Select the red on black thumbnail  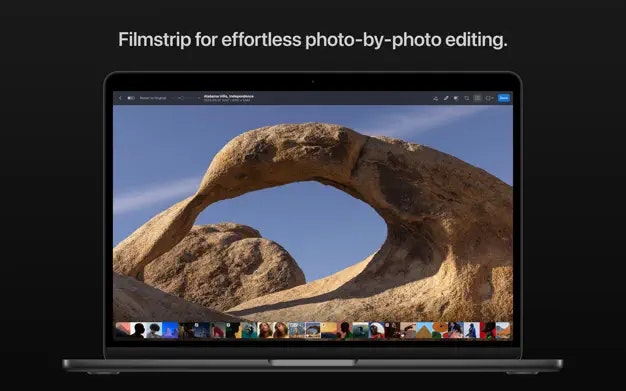click(487, 330)
